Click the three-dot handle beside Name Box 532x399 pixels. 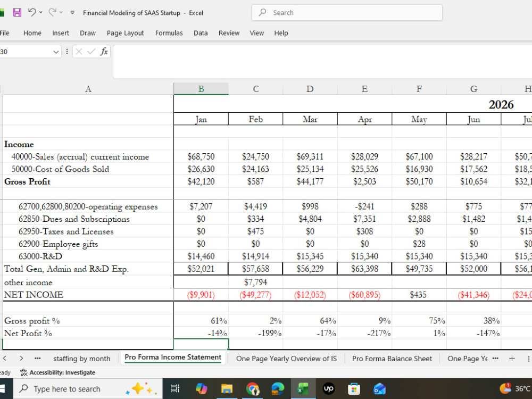click(x=67, y=52)
